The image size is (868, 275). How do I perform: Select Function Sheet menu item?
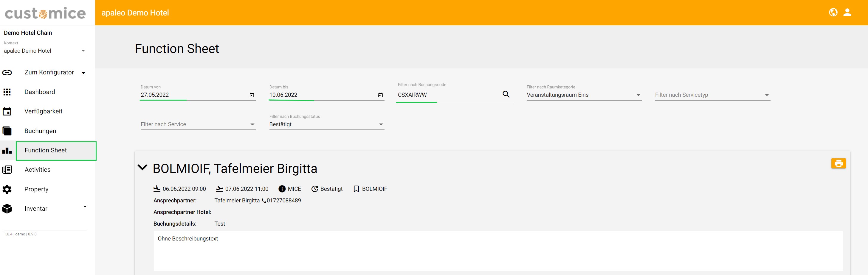point(56,151)
